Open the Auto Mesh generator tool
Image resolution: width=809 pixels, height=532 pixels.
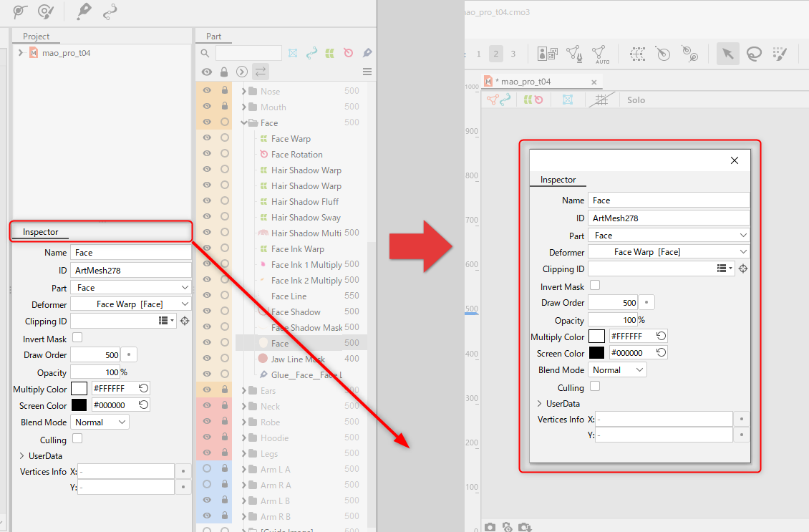(x=601, y=54)
